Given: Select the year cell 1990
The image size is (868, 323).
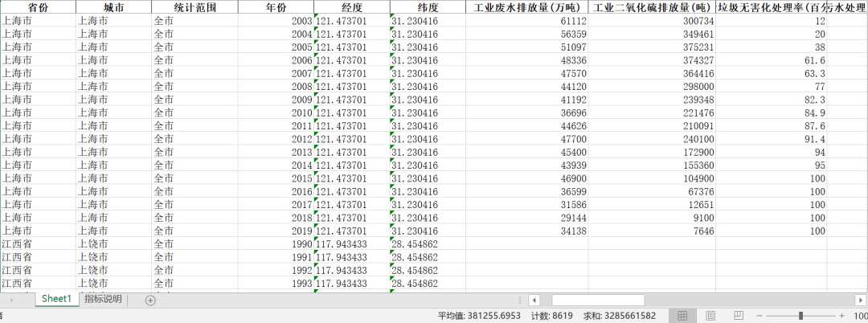Looking at the screenshot, I should (x=276, y=244).
